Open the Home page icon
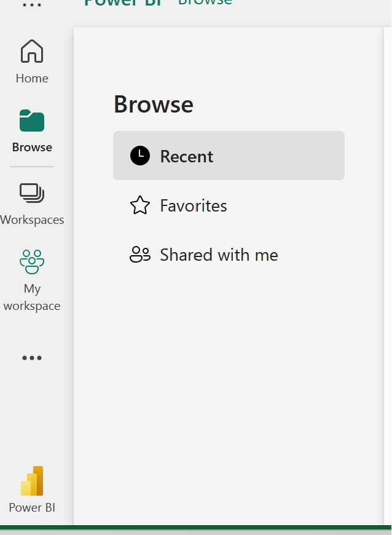This screenshot has width=392, height=535. coord(32,51)
